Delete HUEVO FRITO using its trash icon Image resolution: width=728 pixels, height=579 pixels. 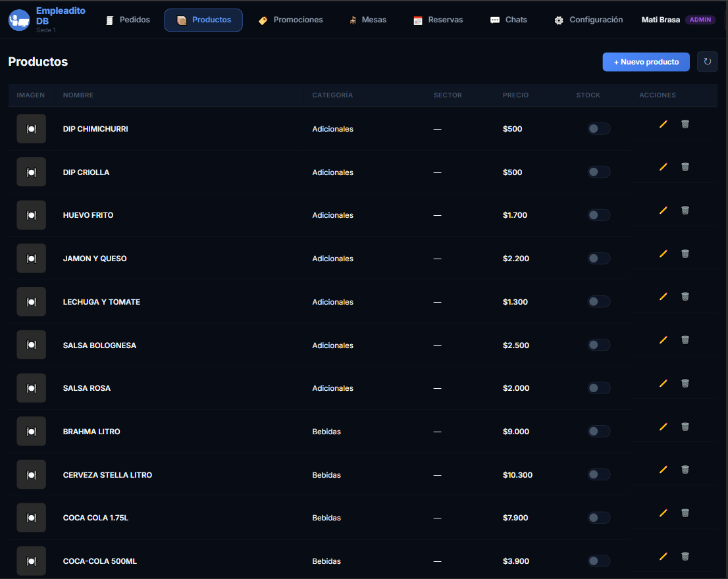(x=685, y=211)
